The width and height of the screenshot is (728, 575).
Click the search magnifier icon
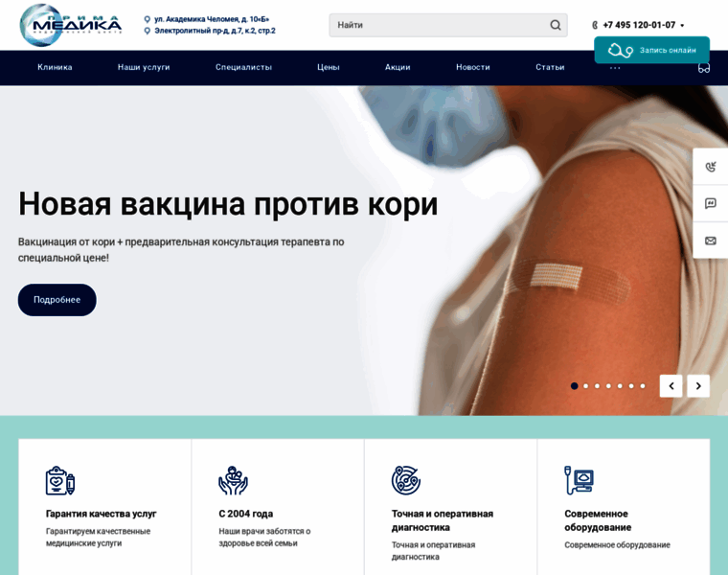[x=556, y=25]
